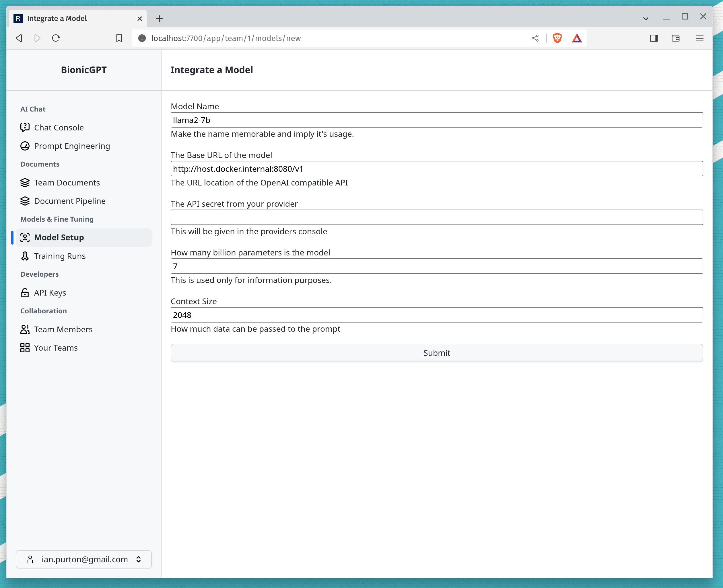This screenshot has height=588, width=723.
Task: Open the Brave Wallet icon
Action: click(x=676, y=38)
